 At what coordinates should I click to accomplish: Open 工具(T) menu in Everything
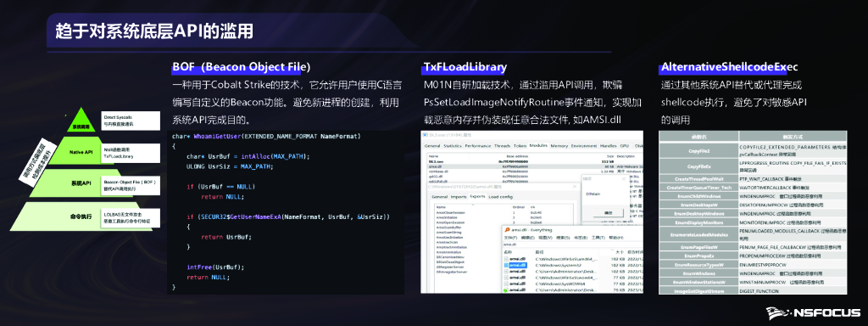coord(598,238)
